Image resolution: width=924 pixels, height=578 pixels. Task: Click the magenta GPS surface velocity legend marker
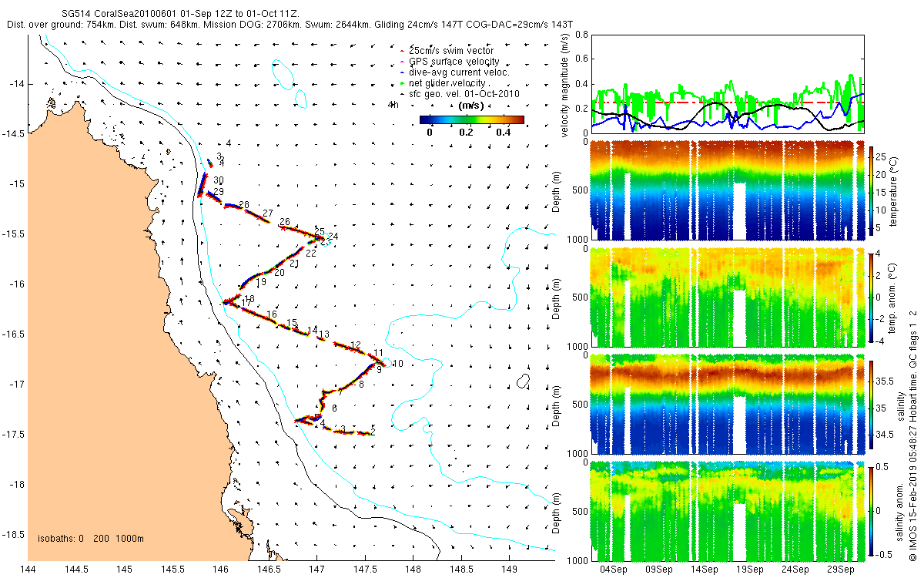click(x=400, y=62)
